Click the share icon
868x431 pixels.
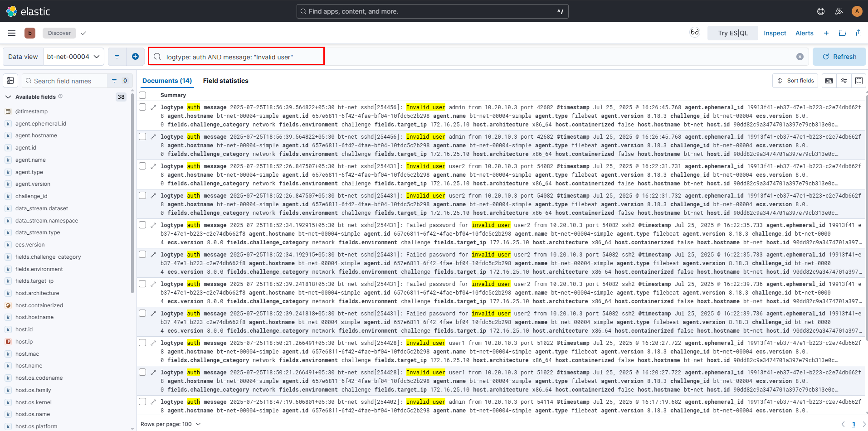click(858, 33)
